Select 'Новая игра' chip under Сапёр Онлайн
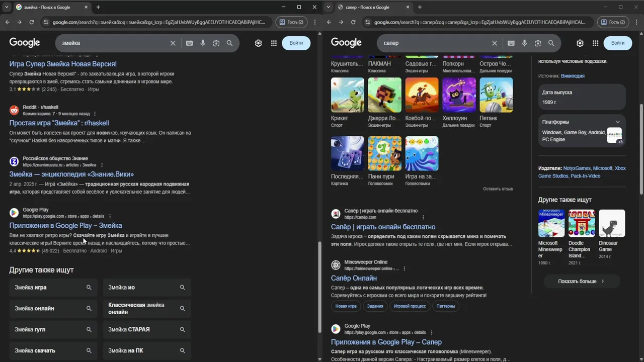Image resolution: width=644 pixels, height=362 pixels. (x=346, y=306)
